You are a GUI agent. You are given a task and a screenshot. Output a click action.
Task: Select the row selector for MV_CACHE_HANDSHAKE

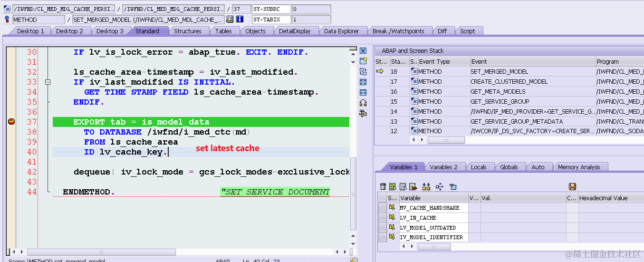(x=383, y=207)
